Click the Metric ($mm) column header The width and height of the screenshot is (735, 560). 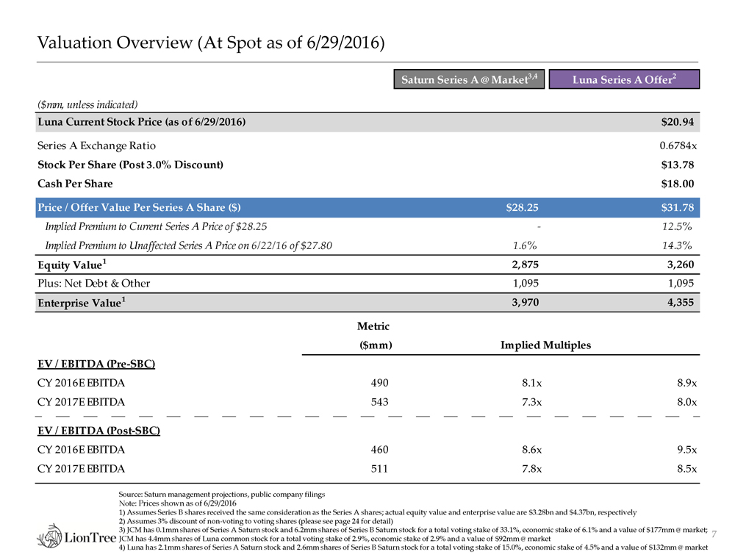tap(373, 336)
